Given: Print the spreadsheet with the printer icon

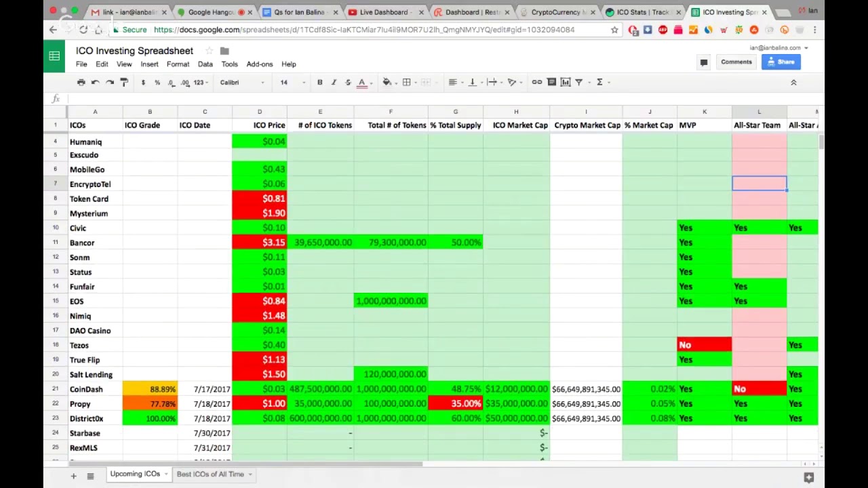Looking at the screenshot, I should pos(81,82).
